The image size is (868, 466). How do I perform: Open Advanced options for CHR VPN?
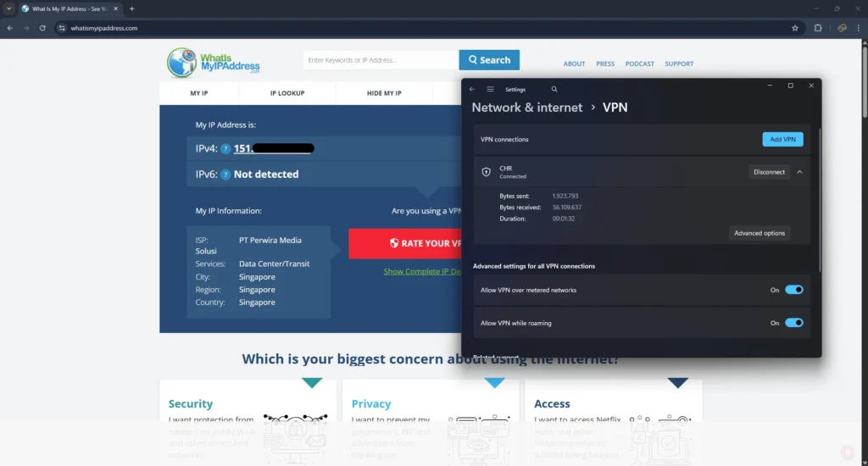coord(759,233)
